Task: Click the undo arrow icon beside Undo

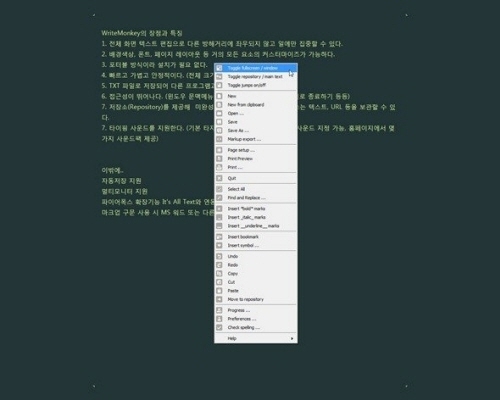Action: 219,256
